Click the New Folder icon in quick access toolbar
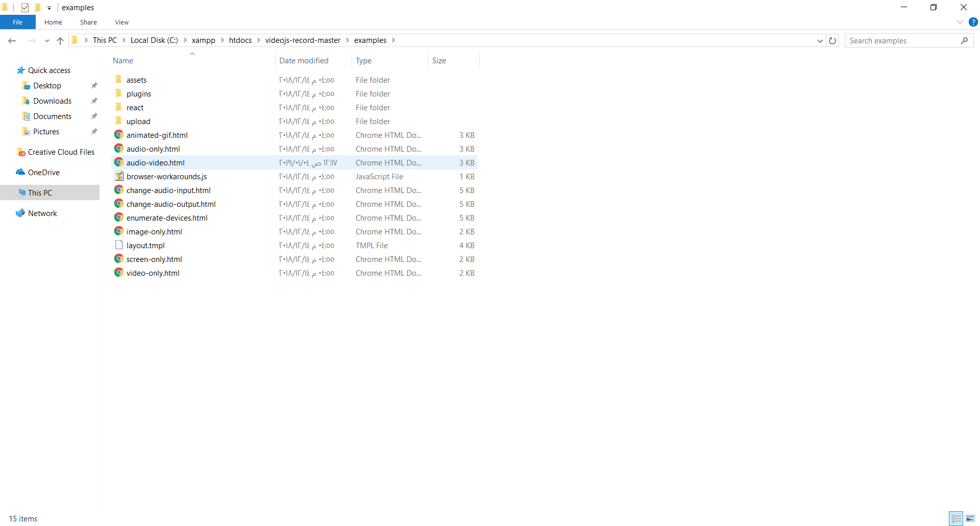Viewport: 980px width, 526px height. [38, 7]
